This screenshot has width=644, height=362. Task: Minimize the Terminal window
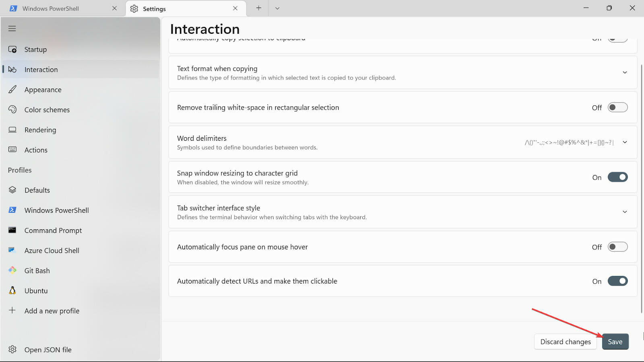586,8
